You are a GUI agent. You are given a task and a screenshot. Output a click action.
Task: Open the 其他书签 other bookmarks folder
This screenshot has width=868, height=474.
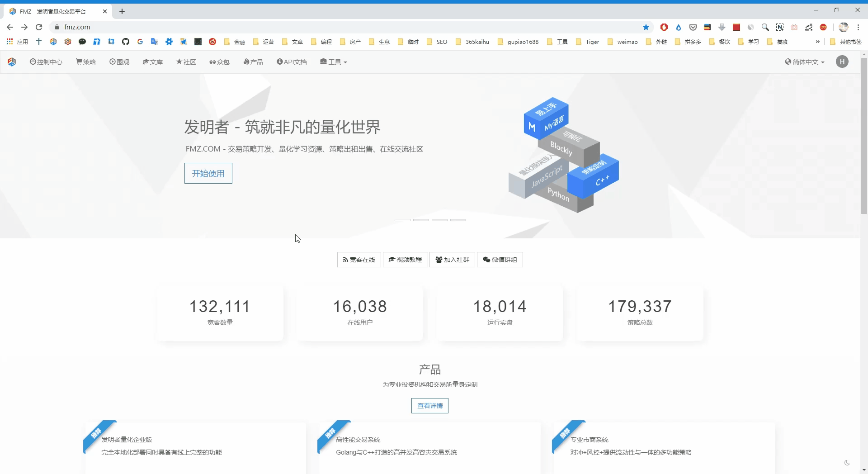(x=846, y=42)
